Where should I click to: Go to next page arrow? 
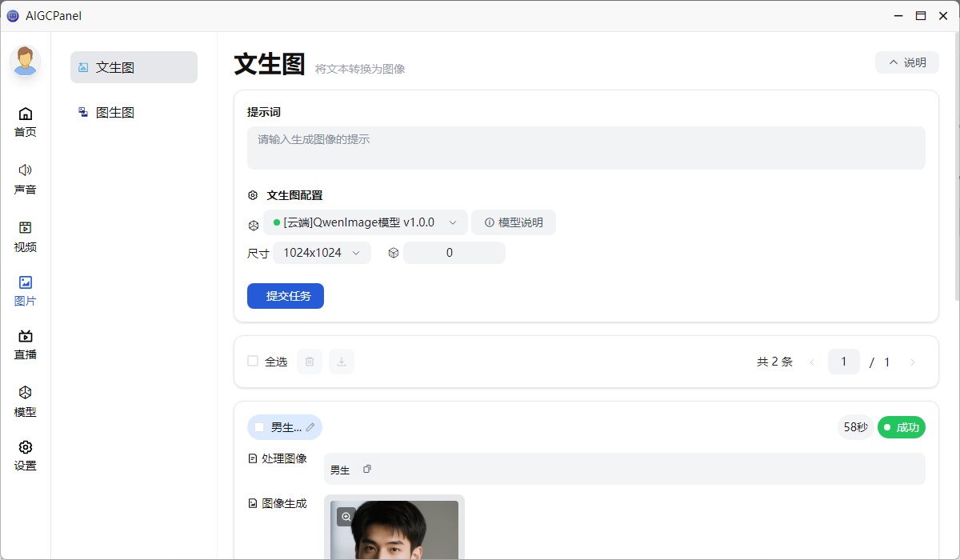[x=913, y=362]
